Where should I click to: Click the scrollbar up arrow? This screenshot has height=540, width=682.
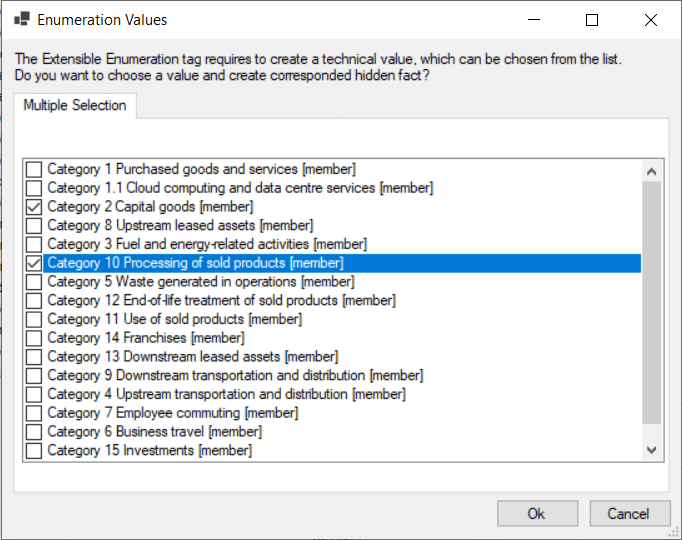click(652, 172)
